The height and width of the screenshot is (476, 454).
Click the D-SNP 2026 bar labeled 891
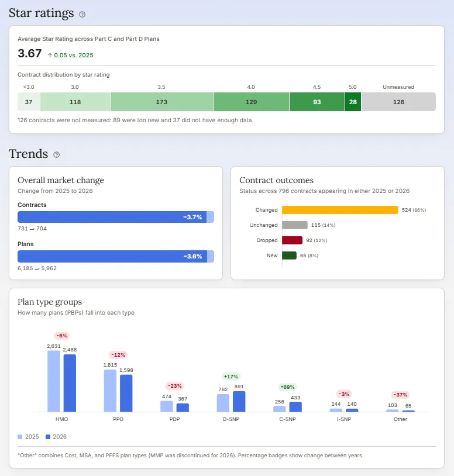click(239, 402)
